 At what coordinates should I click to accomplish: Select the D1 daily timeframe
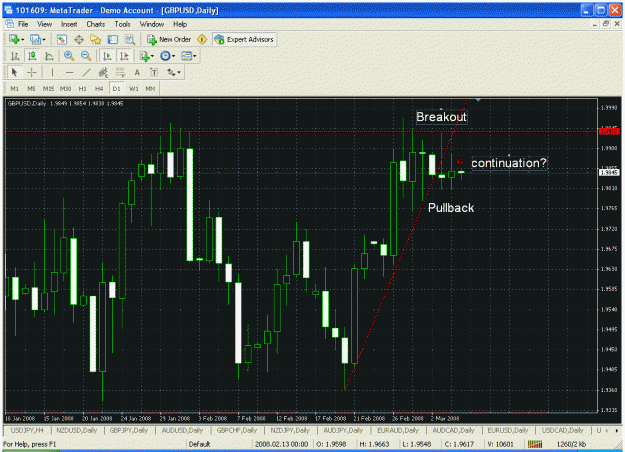[x=116, y=88]
